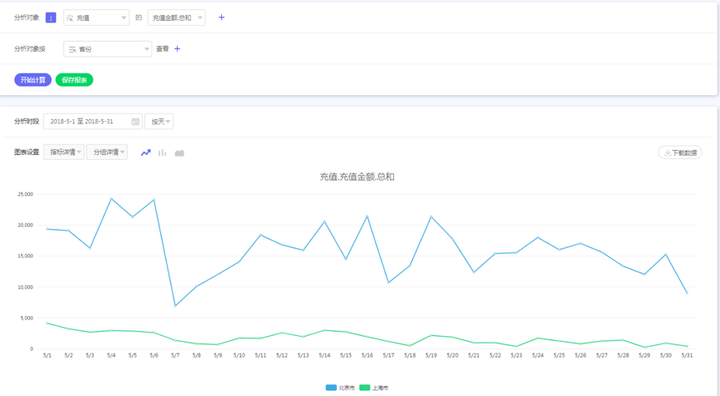
Task: Open the 按天 granularity dropdown
Action: click(x=159, y=121)
